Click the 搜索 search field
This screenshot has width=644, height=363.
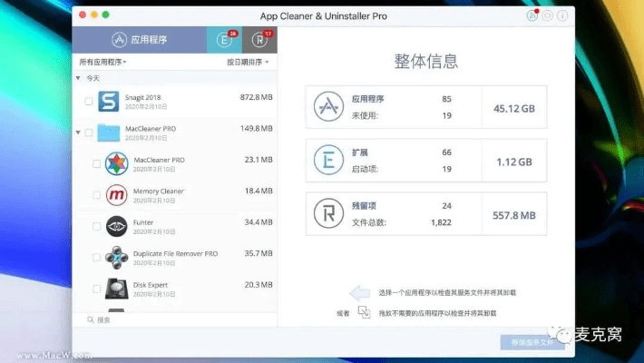pos(172,319)
